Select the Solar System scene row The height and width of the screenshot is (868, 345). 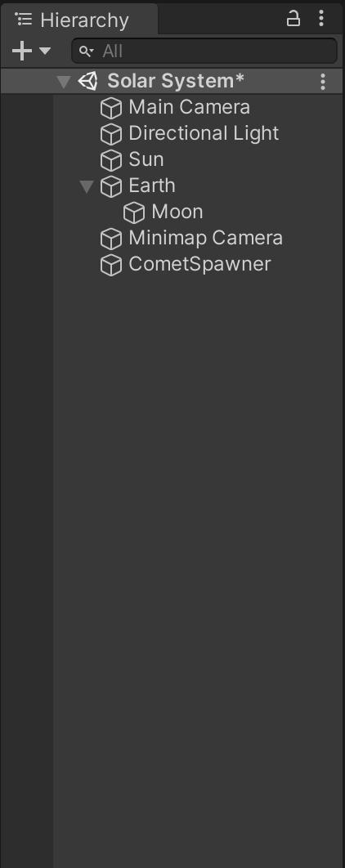pos(172,82)
